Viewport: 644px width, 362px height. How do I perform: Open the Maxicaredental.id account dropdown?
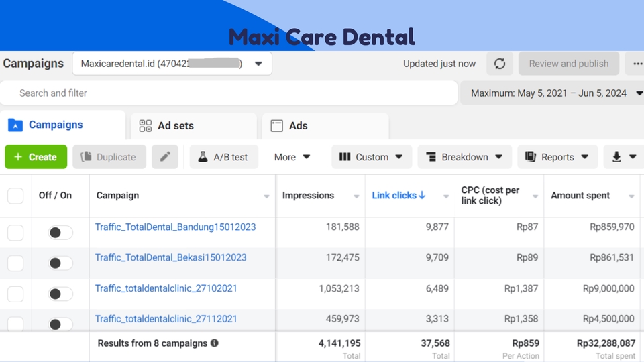(x=172, y=64)
